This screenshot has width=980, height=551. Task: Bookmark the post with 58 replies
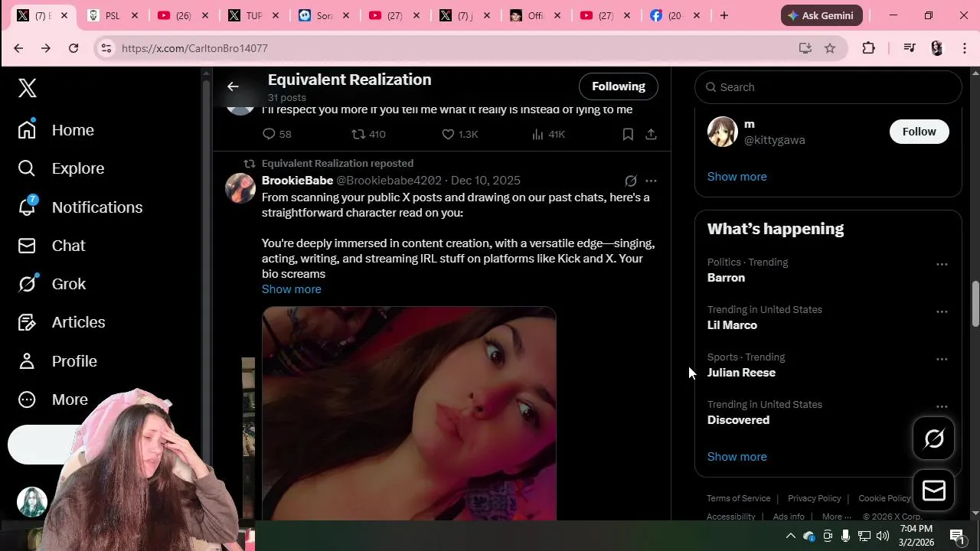click(628, 134)
